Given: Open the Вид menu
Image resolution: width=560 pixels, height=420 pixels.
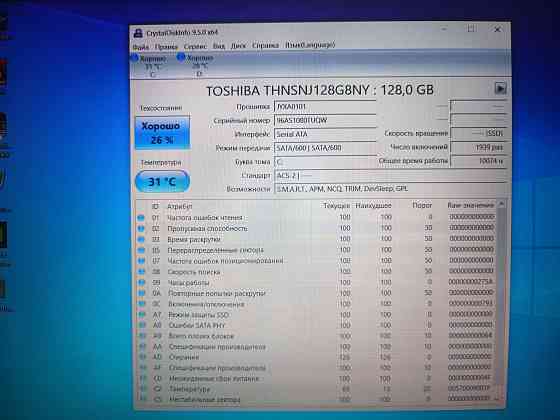Looking at the screenshot, I should coord(219,46).
